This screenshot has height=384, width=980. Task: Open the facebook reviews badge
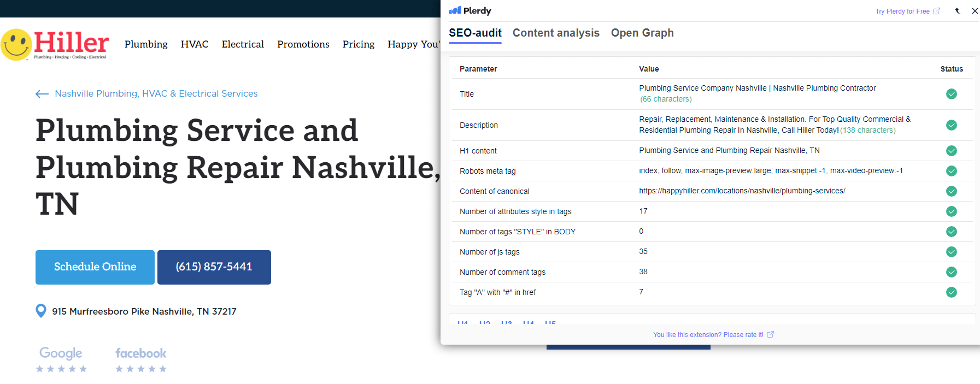coord(141,359)
